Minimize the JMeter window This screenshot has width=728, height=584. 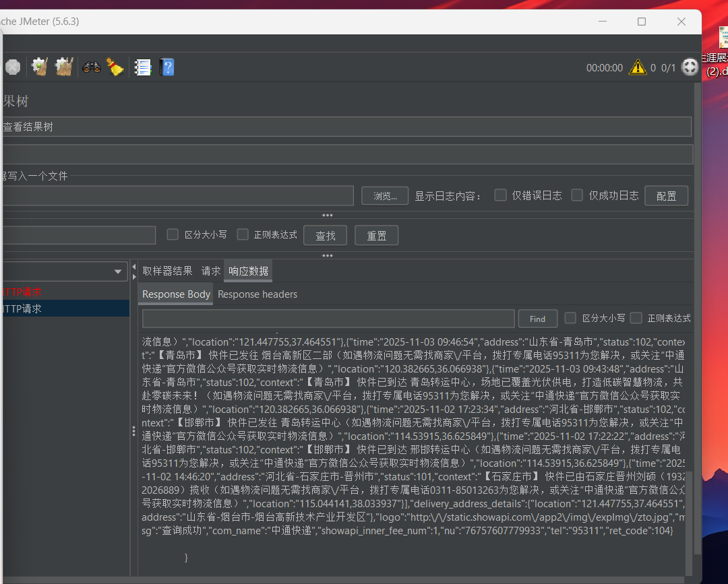[603, 22]
